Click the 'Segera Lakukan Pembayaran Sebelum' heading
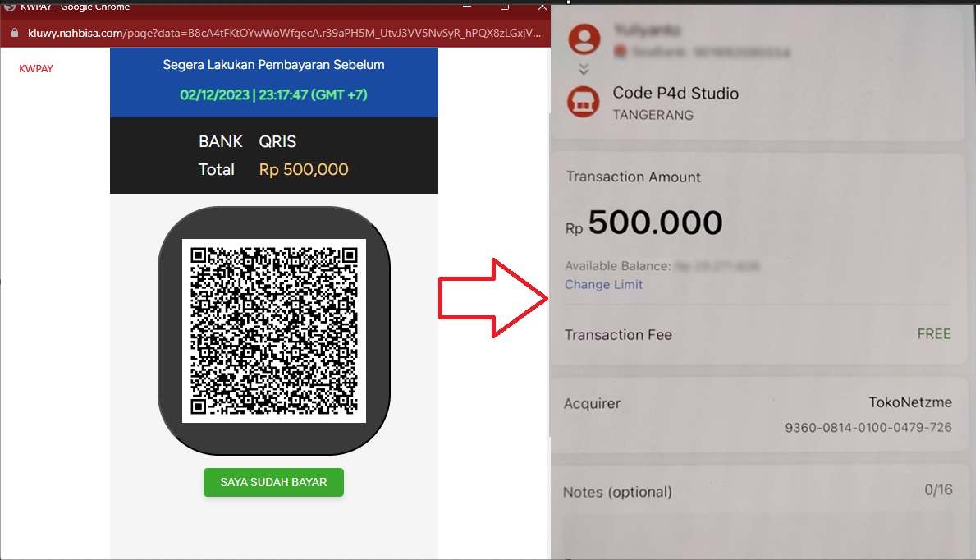This screenshot has width=980, height=560. (274, 65)
